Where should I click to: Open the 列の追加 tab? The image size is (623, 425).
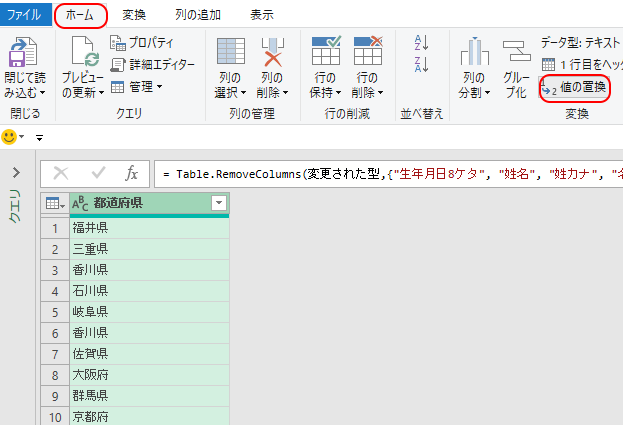pyautogui.click(x=198, y=15)
